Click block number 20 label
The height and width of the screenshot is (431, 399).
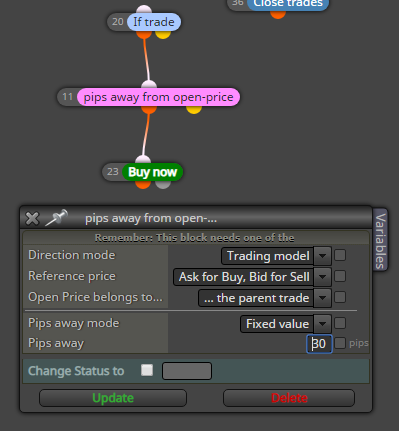[118, 22]
